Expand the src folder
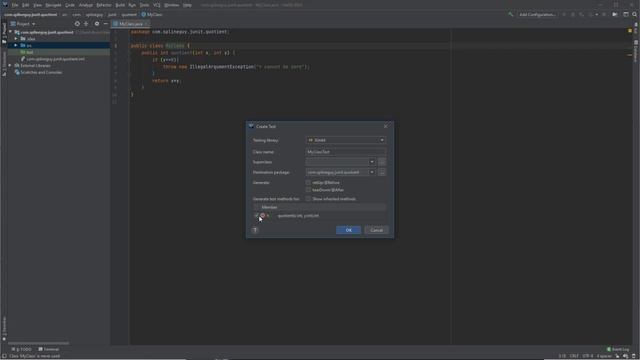Viewport: 640px width, 360px height. (16, 45)
